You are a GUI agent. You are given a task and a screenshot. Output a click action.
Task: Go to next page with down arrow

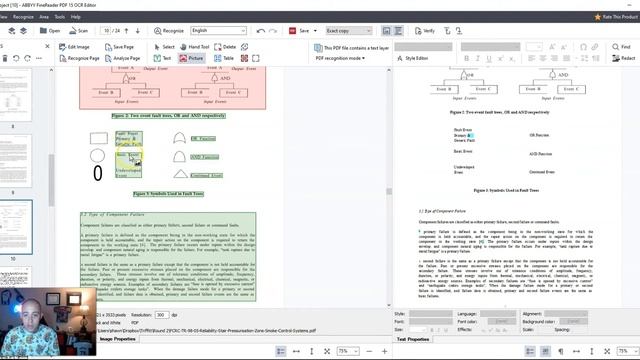[138, 31]
